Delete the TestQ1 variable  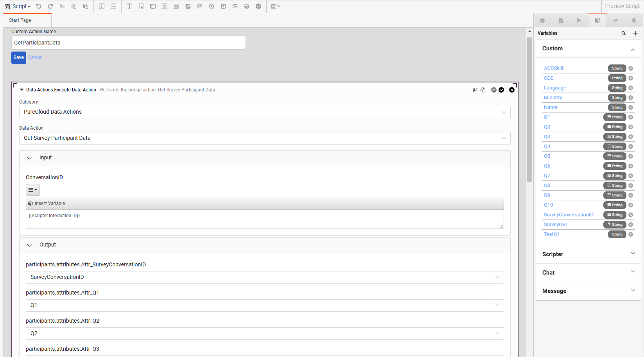pyautogui.click(x=631, y=234)
